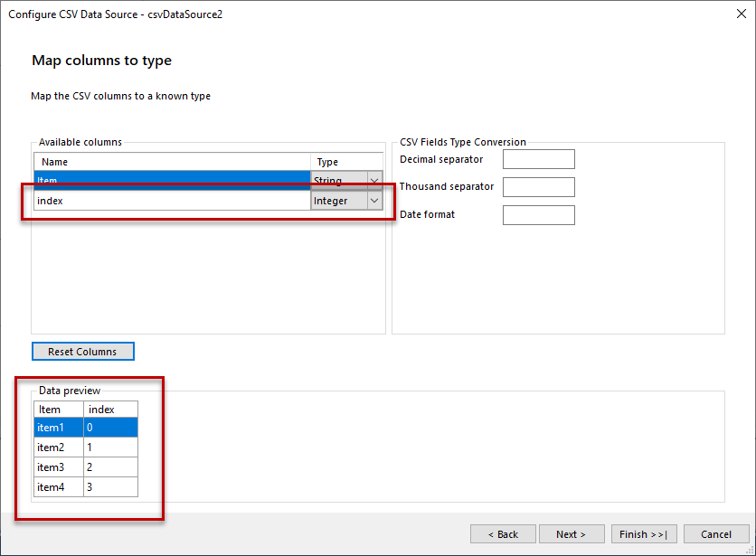
Task: Select item1 cell in Data preview
Action: tap(59, 428)
